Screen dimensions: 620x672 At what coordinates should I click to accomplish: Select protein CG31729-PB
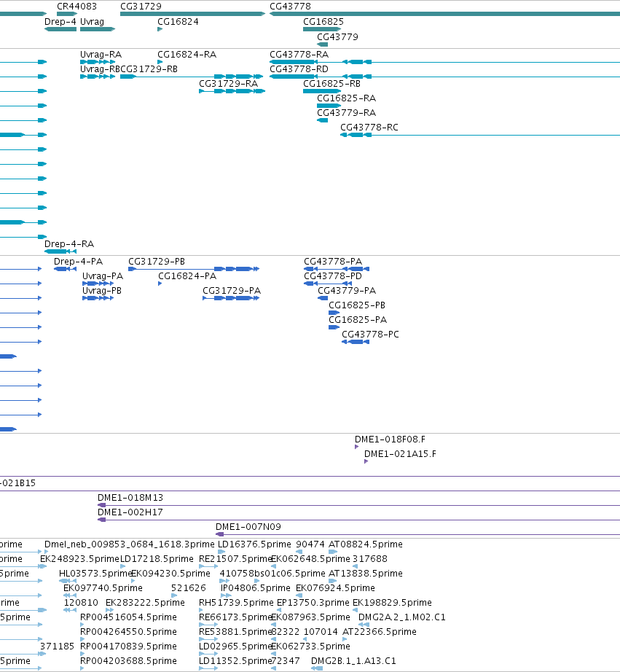(x=157, y=262)
